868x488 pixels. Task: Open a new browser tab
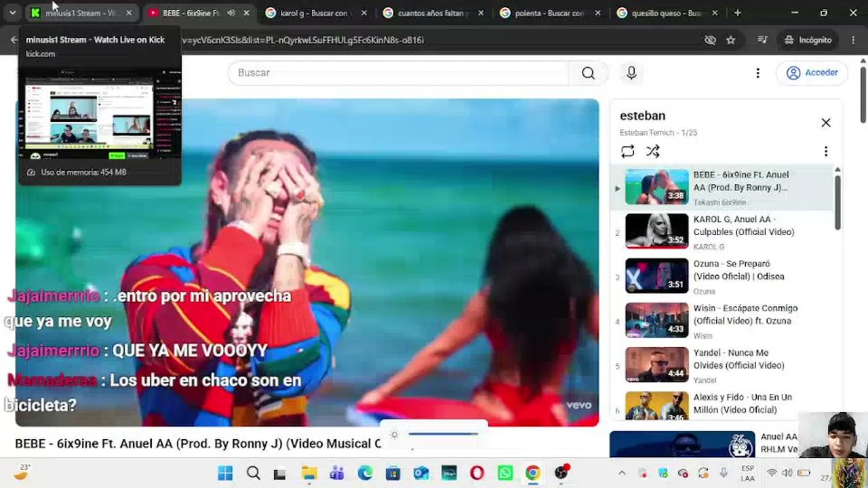[x=738, y=13]
